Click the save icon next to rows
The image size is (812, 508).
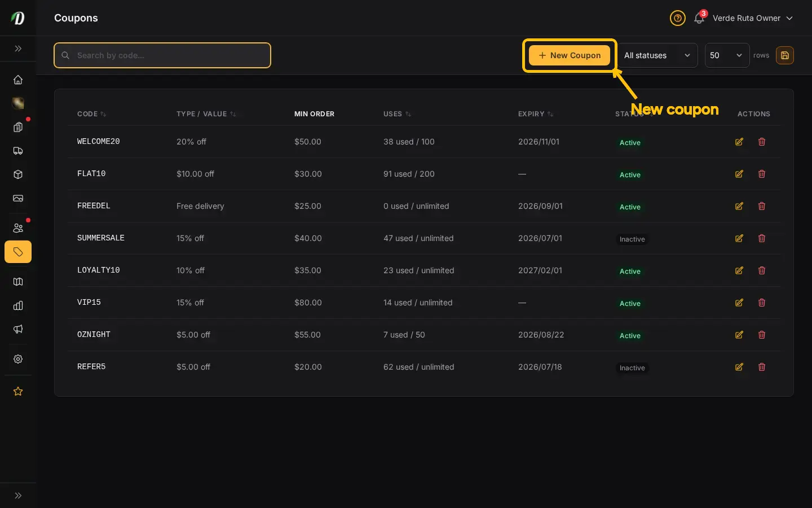(785, 55)
